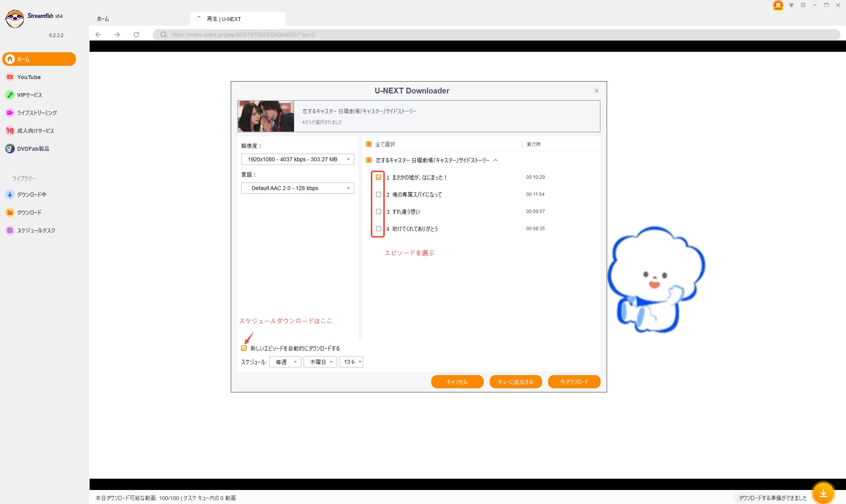
Task: Open the 木曜日 weekday dropdown
Action: (x=320, y=362)
